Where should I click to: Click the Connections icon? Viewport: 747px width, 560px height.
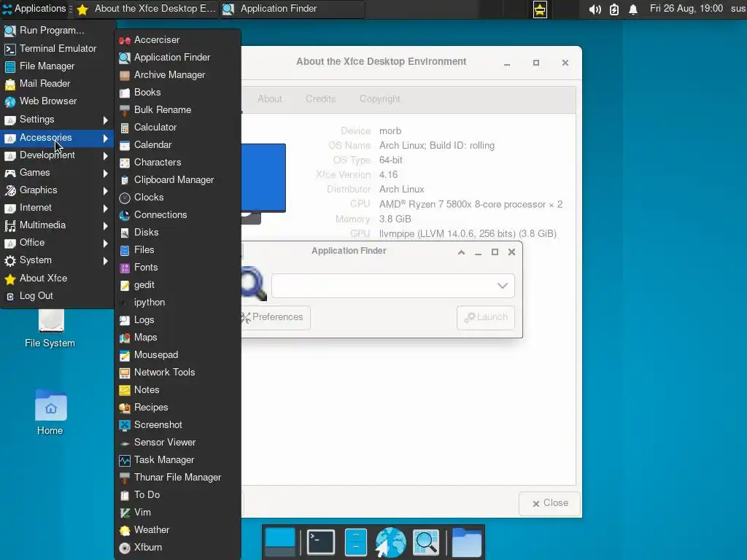pyautogui.click(x=124, y=215)
